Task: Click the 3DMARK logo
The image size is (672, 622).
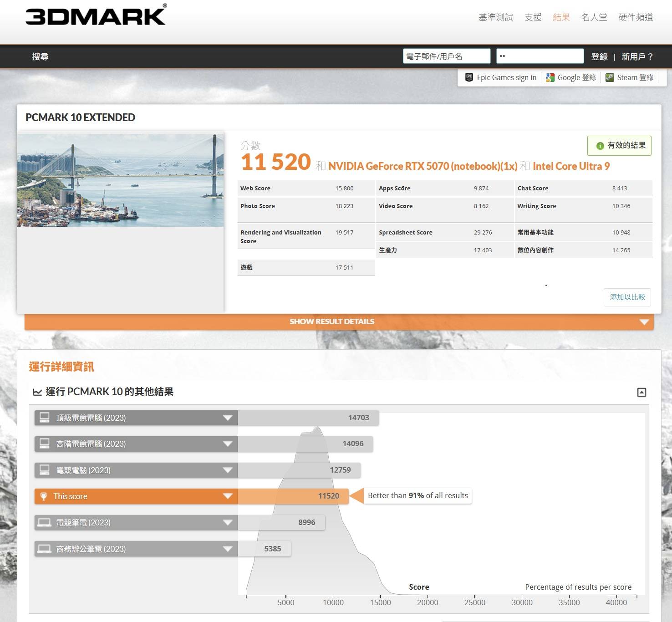Action: point(96,15)
